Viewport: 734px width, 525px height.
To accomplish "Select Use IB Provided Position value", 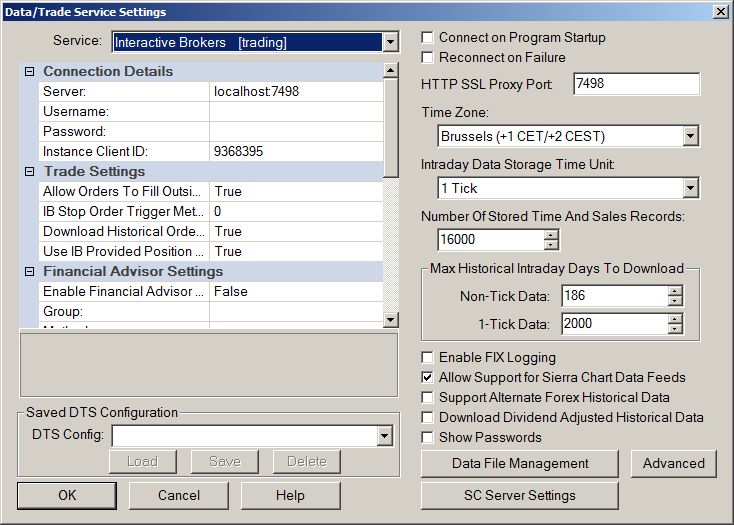I will pos(296,252).
